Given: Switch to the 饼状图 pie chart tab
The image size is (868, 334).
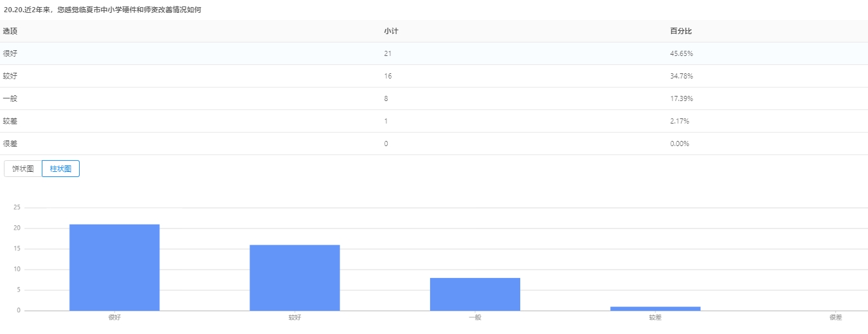Looking at the screenshot, I should click(x=23, y=169).
